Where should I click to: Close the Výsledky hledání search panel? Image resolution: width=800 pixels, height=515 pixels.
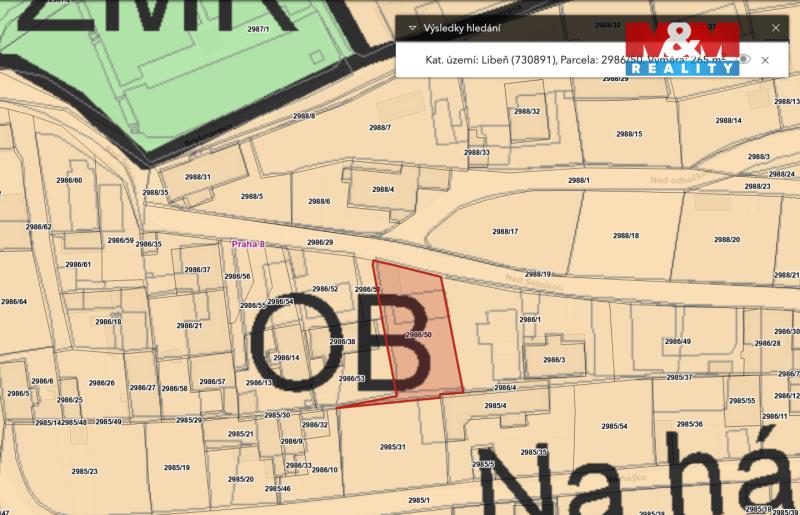[x=775, y=28]
